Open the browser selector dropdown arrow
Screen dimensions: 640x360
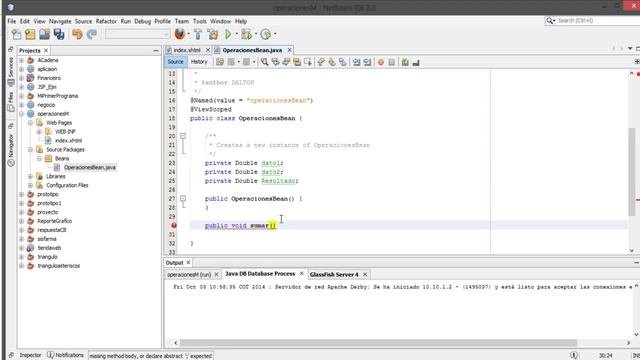point(188,34)
